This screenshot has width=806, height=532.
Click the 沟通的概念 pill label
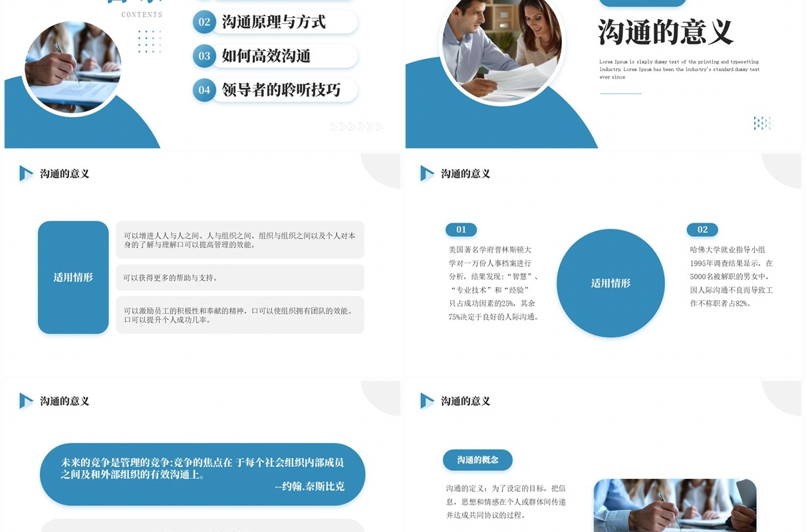click(477, 460)
